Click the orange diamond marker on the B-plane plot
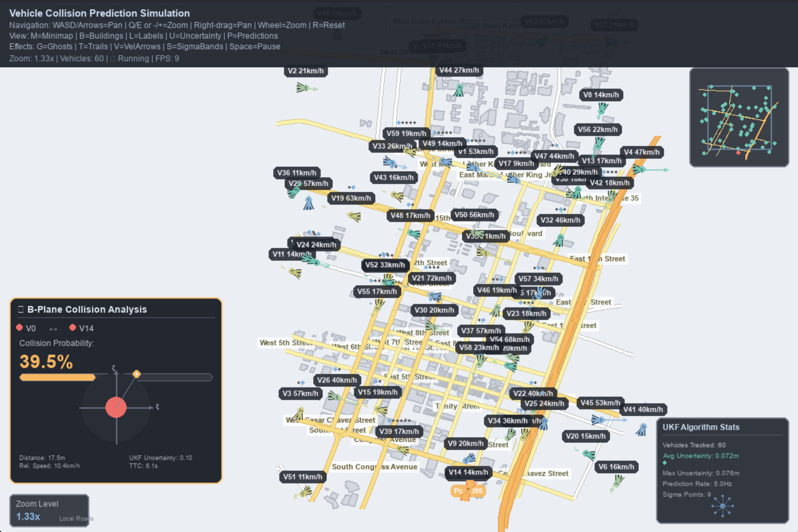The width and height of the screenshot is (798, 532). click(x=137, y=374)
